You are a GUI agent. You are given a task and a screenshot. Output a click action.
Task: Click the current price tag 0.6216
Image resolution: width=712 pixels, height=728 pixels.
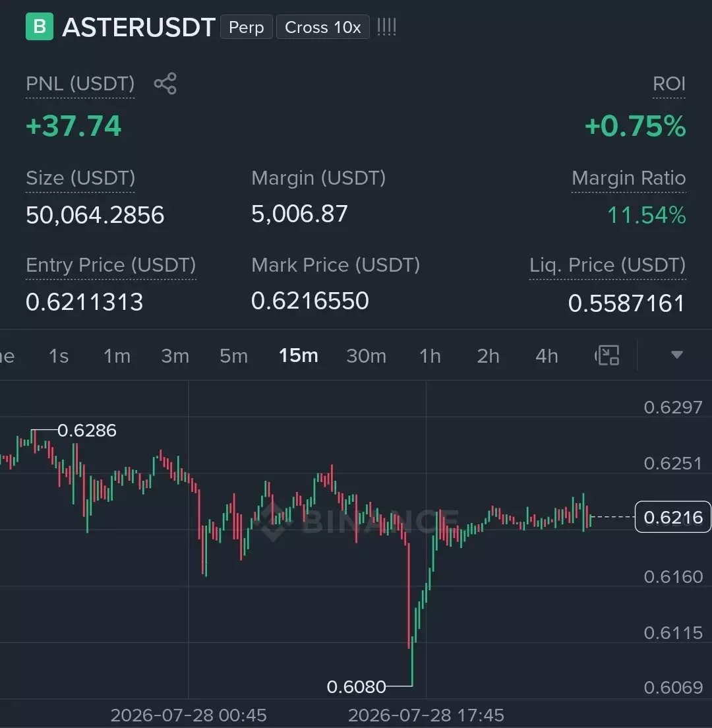pos(673,517)
